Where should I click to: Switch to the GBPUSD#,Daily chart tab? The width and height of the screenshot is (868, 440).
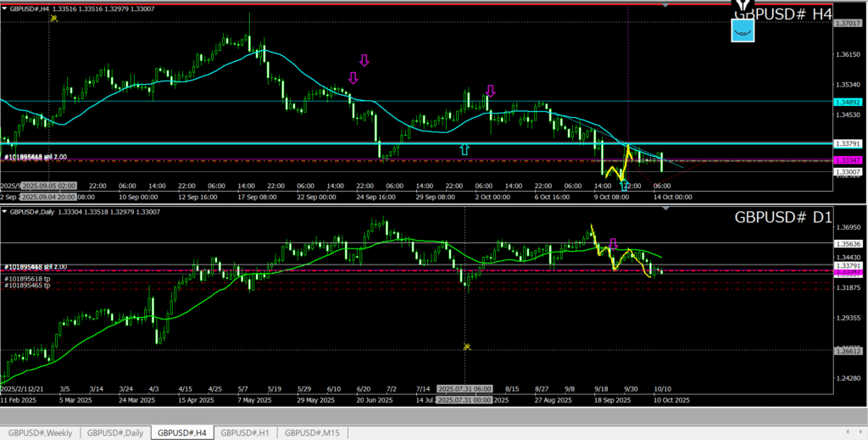(115, 433)
